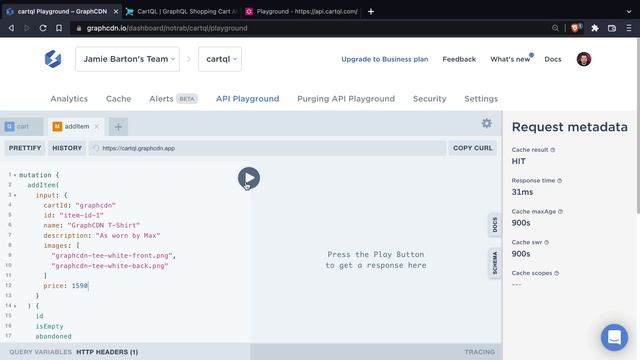Open the Alerts beta tab

[x=173, y=99]
